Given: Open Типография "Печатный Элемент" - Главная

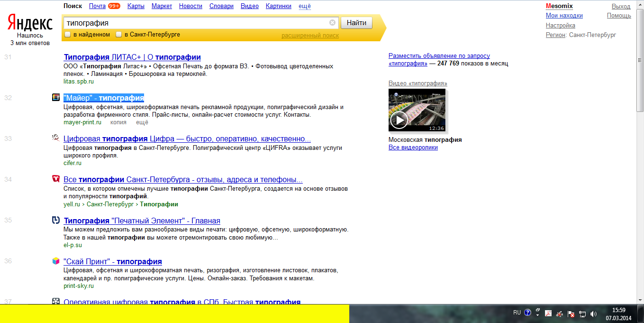Looking at the screenshot, I should (x=142, y=221).
